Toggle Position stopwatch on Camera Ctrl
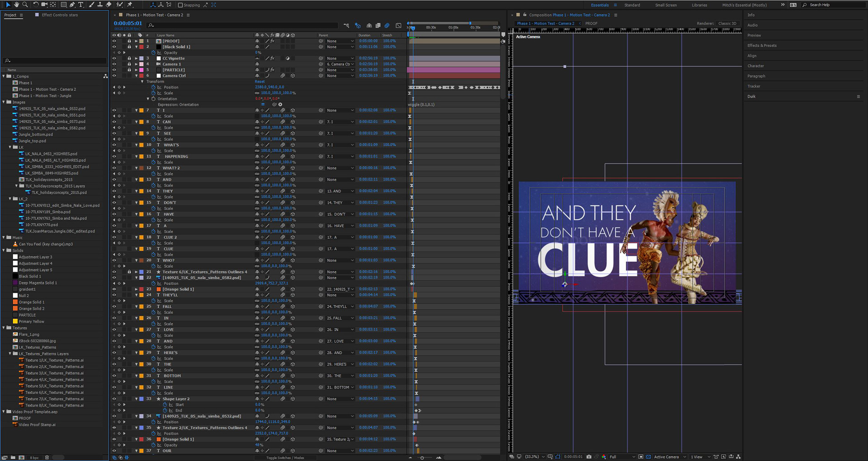The width and height of the screenshot is (868, 461). pos(153,87)
